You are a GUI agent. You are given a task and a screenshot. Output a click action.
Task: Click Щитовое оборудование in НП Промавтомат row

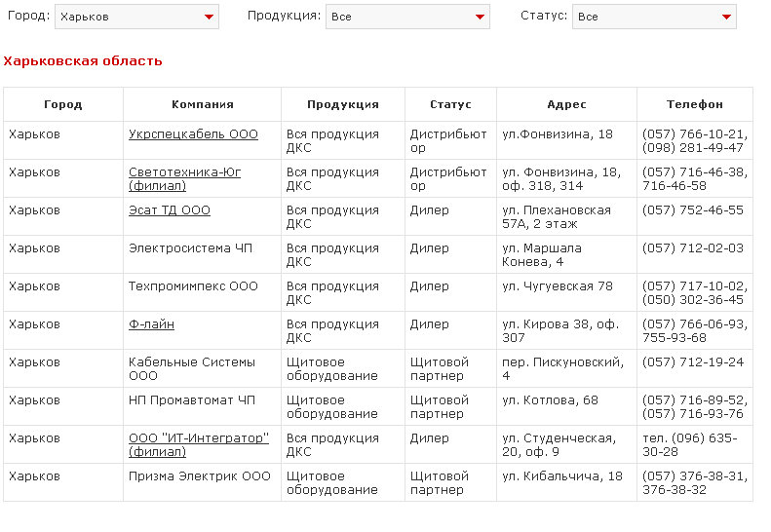tap(332, 406)
